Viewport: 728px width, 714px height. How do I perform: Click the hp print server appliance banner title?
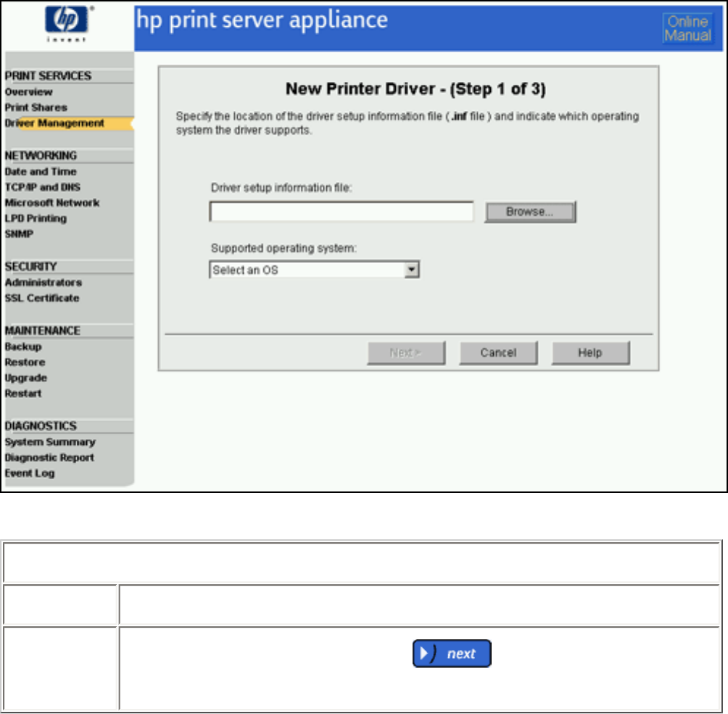coord(262,21)
